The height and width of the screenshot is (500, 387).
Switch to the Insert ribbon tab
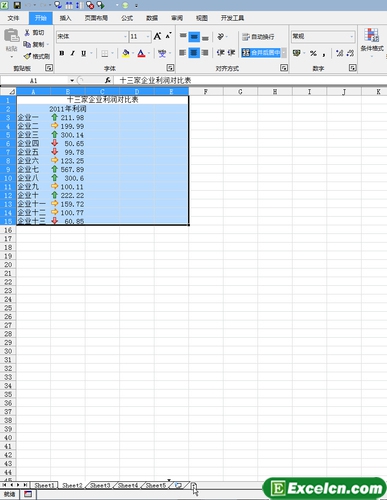(65, 18)
